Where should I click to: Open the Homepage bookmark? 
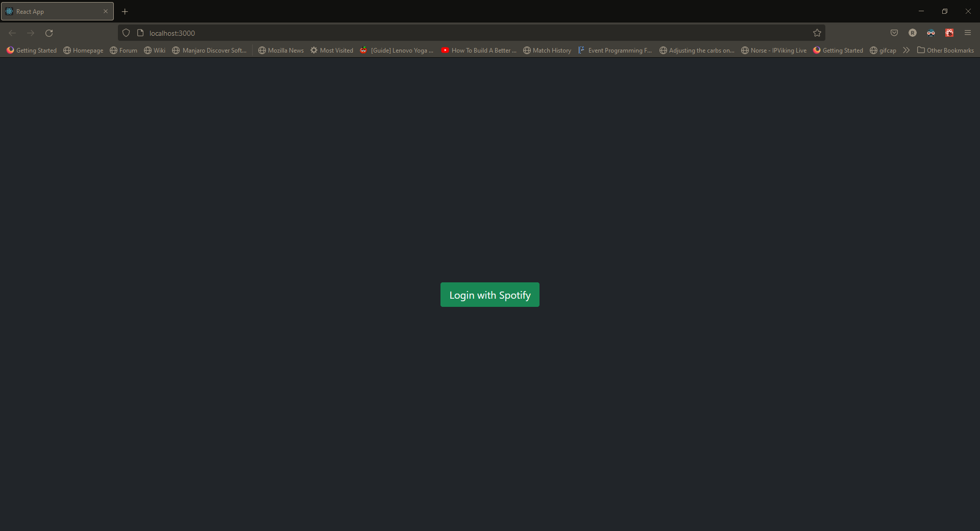tap(83, 51)
